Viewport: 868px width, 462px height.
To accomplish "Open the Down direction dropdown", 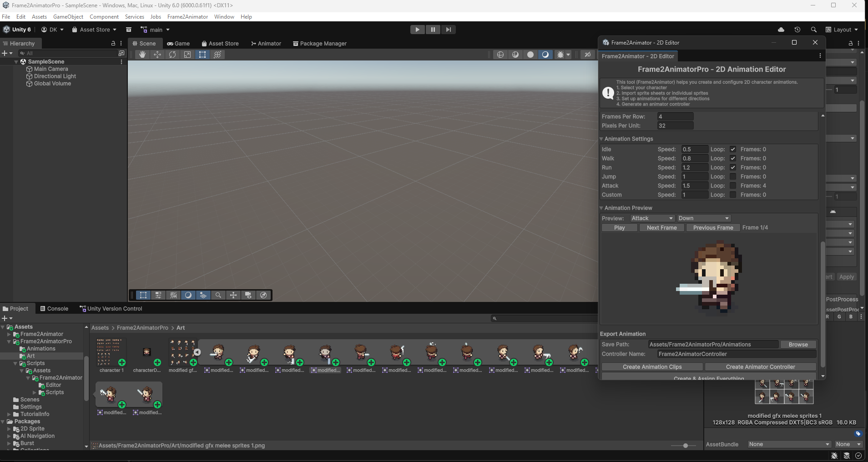I will (703, 218).
